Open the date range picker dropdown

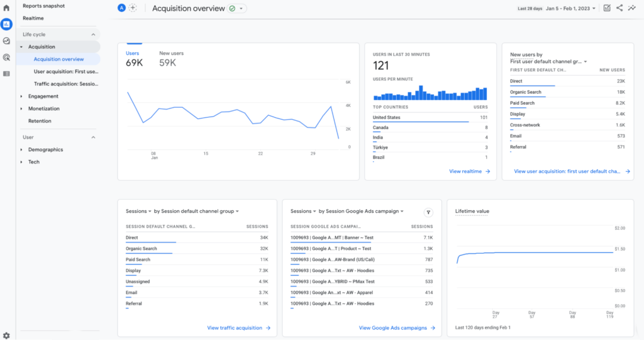[570, 8]
